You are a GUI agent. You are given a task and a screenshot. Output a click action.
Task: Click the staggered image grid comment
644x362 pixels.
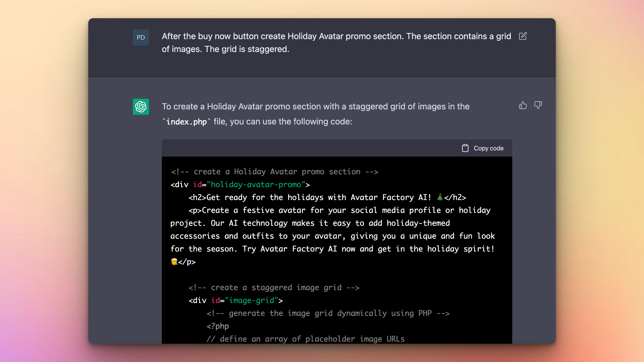[274, 287]
